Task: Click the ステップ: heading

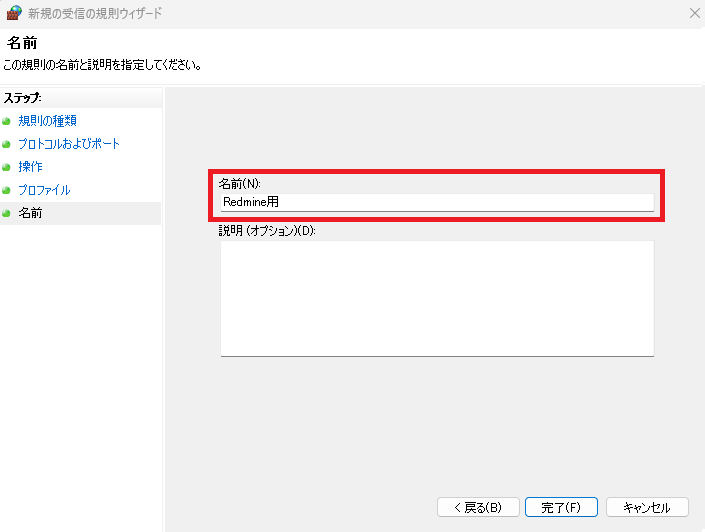Action: tap(22, 98)
